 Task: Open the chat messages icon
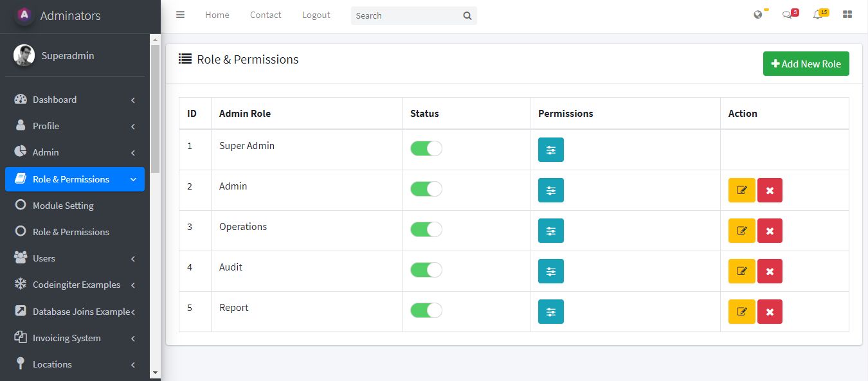click(x=787, y=15)
